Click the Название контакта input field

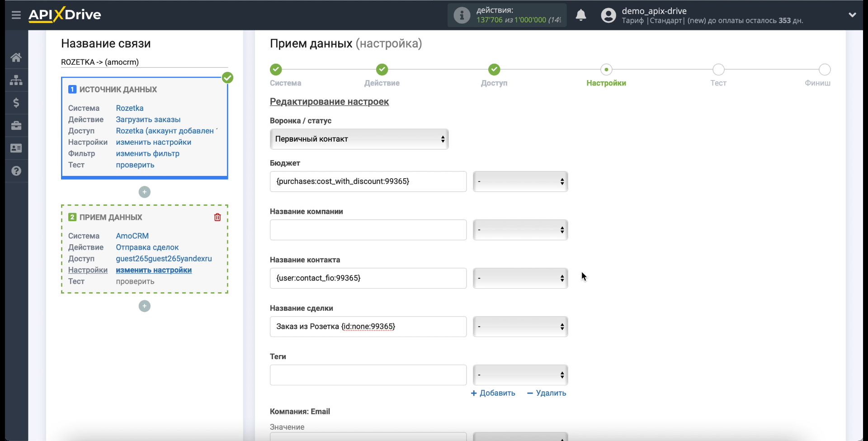tap(368, 278)
